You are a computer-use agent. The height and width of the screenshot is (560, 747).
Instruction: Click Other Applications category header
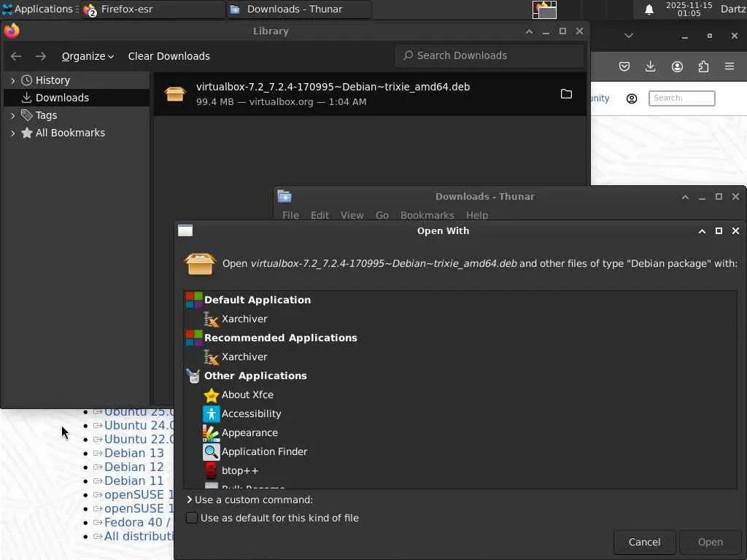pyautogui.click(x=255, y=376)
